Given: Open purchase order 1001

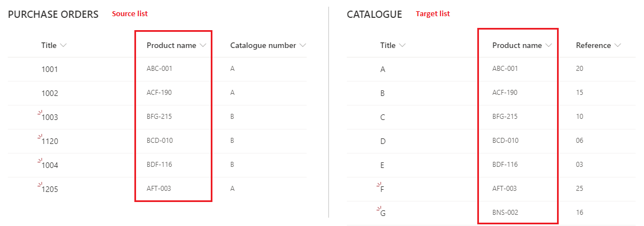Looking at the screenshot, I should click(x=50, y=69).
